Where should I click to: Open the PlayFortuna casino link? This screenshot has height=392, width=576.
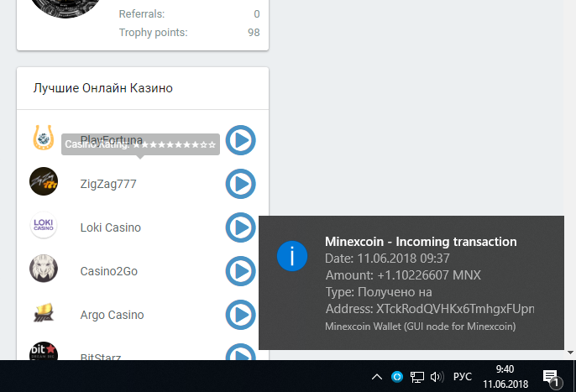(x=112, y=140)
